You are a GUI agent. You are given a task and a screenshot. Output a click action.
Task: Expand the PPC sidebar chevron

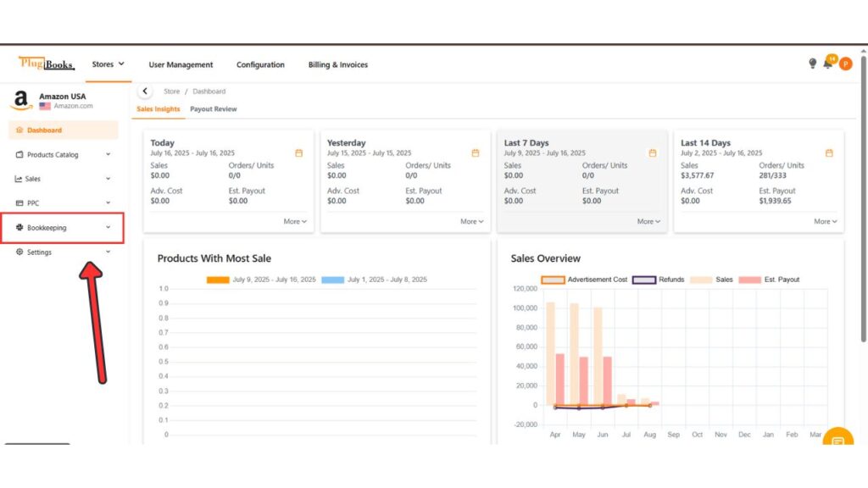(108, 203)
